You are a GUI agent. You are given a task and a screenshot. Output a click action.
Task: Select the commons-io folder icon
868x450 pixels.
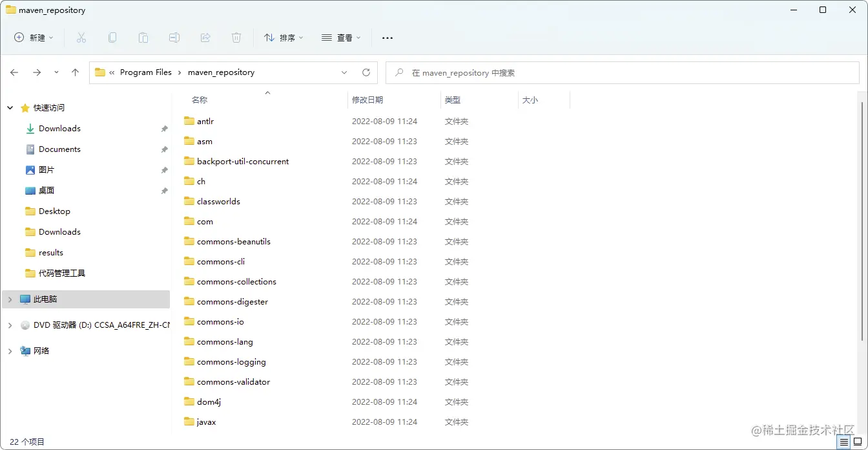(189, 321)
